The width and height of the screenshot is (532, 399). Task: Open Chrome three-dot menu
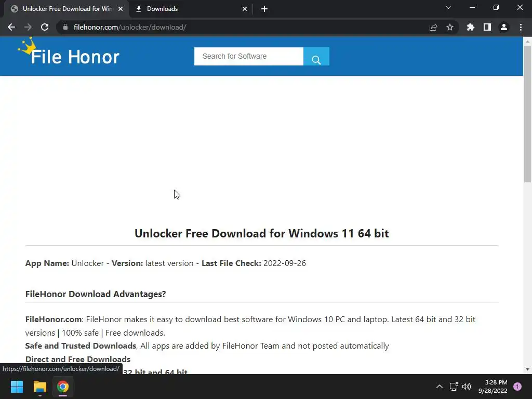pyautogui.click(x=521, y=27)
